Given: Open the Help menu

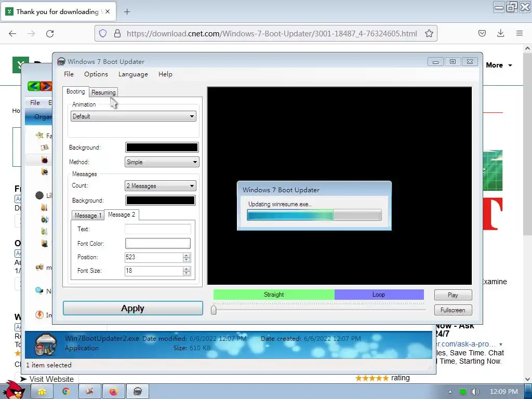Looking at the screenshot, I should point(165,74).
